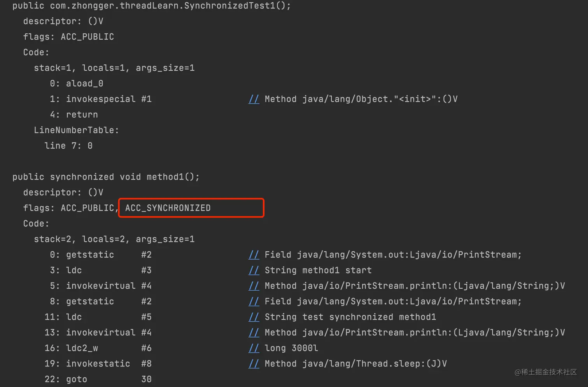Select the '0: aload_0' instruction
This screenshot has width=588, height=387.
pos(77,84)
